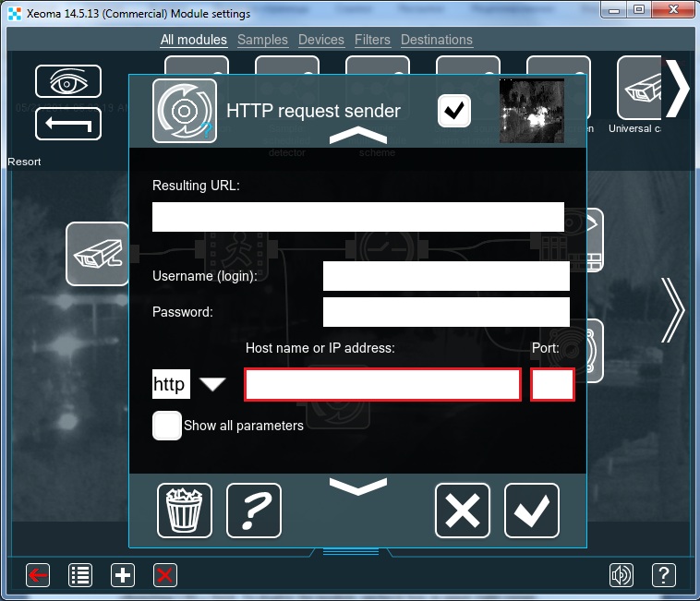Image resolution: width=700 pixels, height=601 pixels.
Task: Expand dialog using the lower chevron
Action: click(358, 487)
